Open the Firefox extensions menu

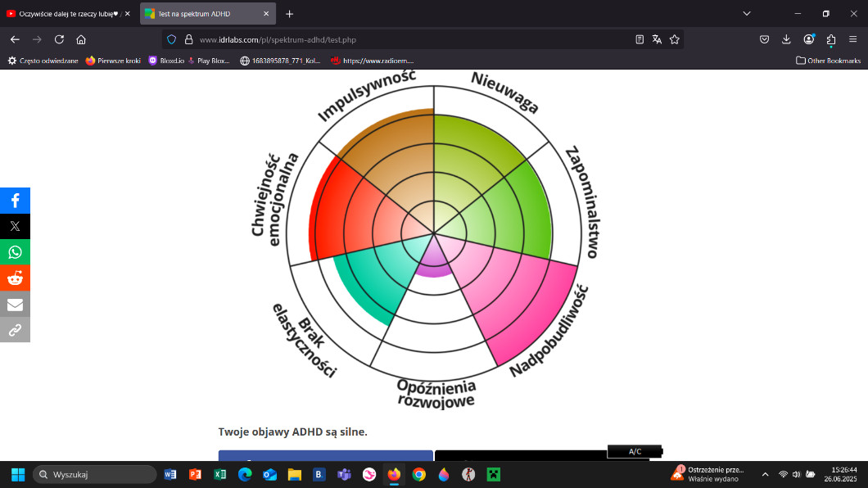(831, 39)
